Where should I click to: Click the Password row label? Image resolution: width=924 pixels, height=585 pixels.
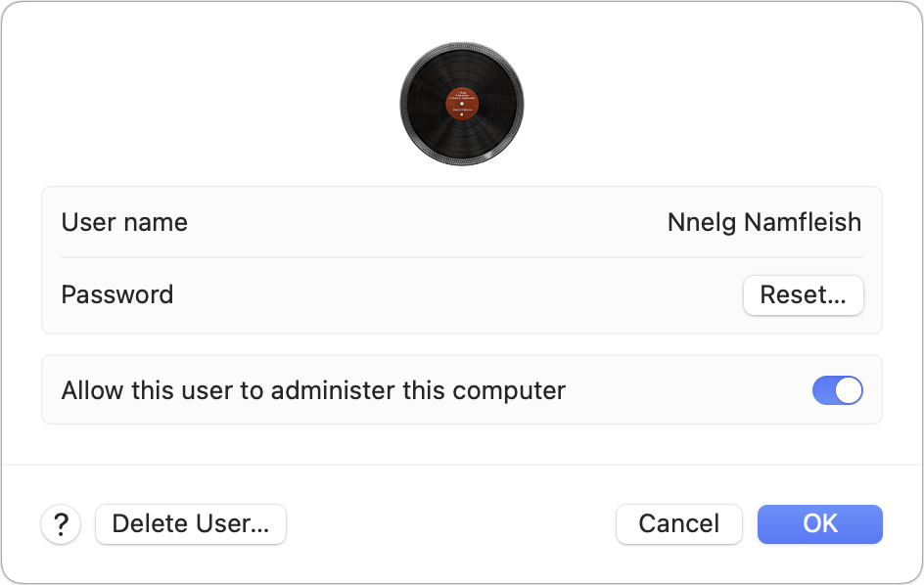click(117, 294)
